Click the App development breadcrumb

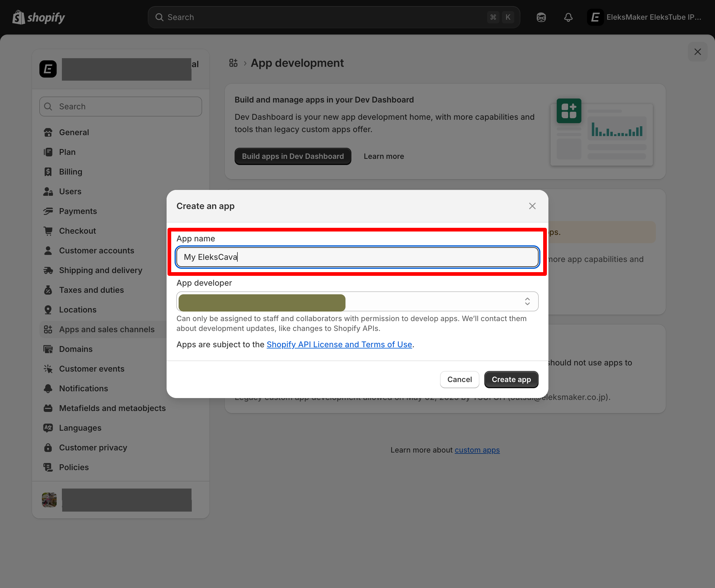click(297, 63)
